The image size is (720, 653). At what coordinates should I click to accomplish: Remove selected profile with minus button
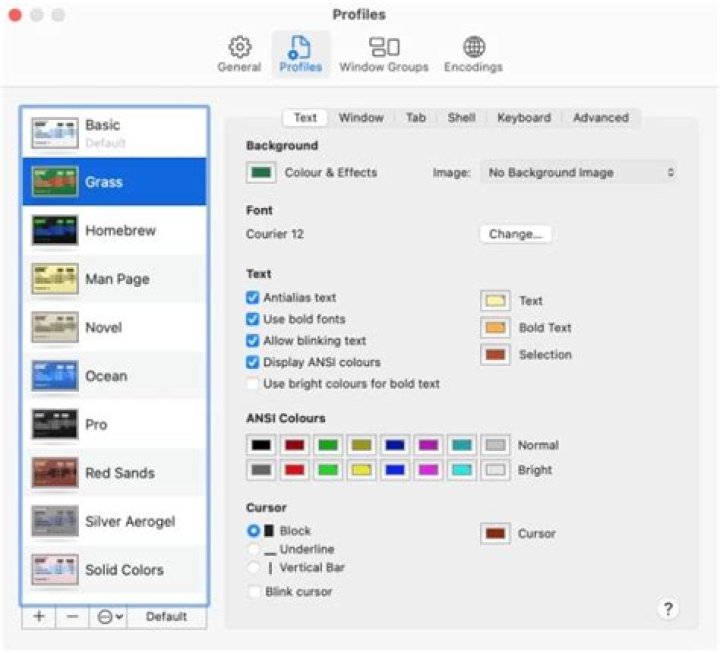click(x=72, y=616)
